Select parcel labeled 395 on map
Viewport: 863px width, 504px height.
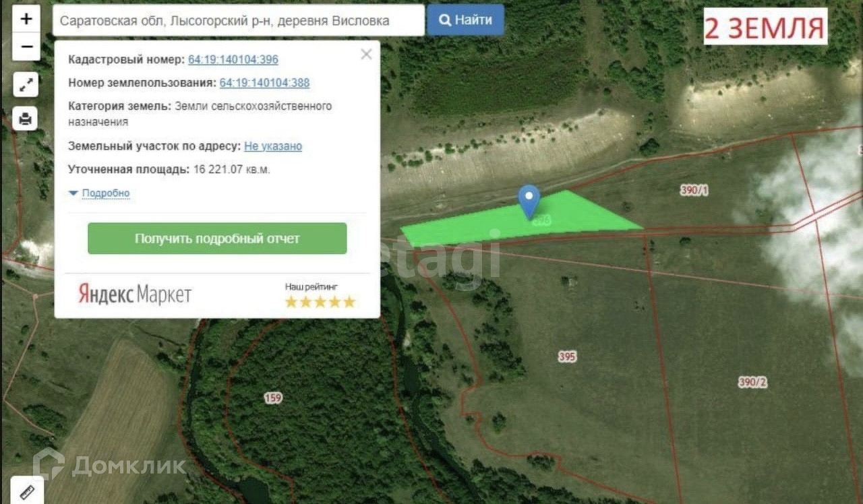[x=567, y=356]
